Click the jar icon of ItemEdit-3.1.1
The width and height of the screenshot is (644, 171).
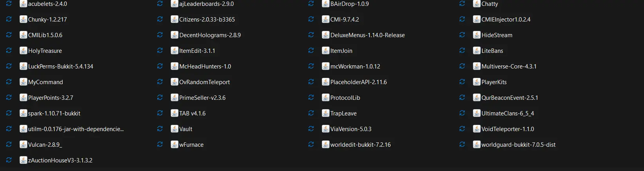point(175,50)
